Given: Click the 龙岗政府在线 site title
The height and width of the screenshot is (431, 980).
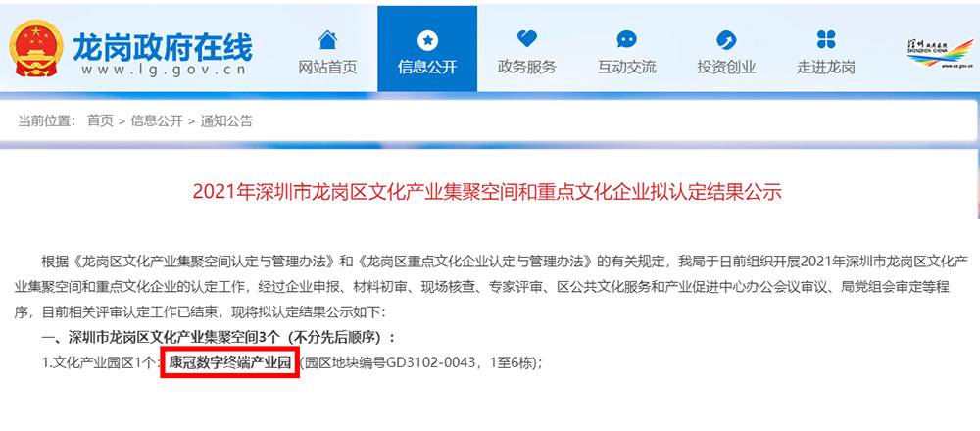Looking at the screenshot, I should pyautogui.click(x=163, y=47).
